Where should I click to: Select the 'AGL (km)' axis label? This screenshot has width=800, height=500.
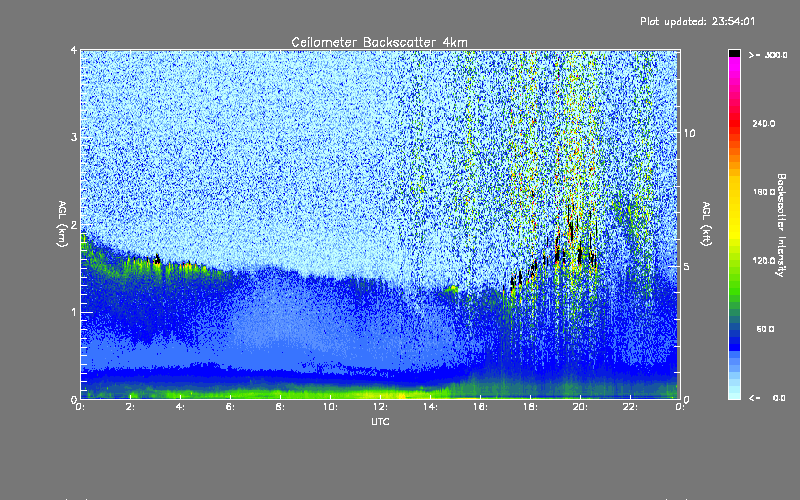click(x=62, y=224)
